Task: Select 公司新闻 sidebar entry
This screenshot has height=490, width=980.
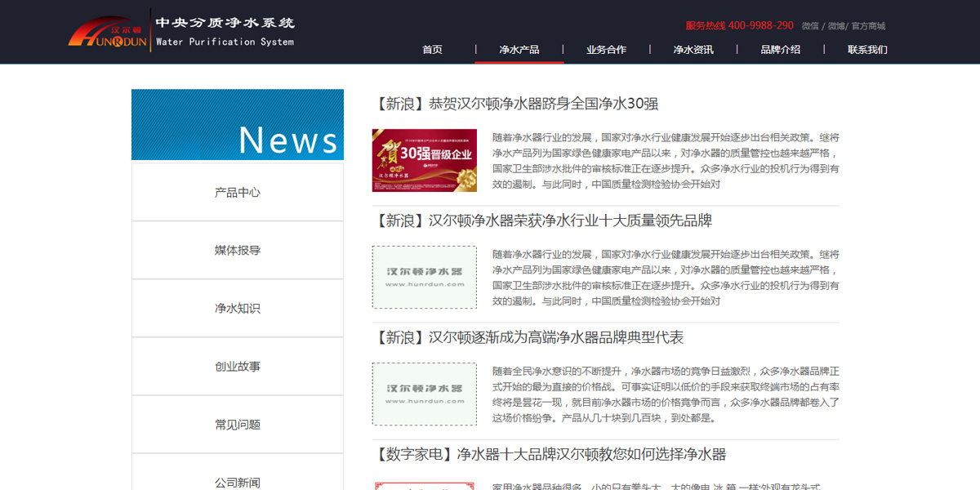Action: click(238, 483)
